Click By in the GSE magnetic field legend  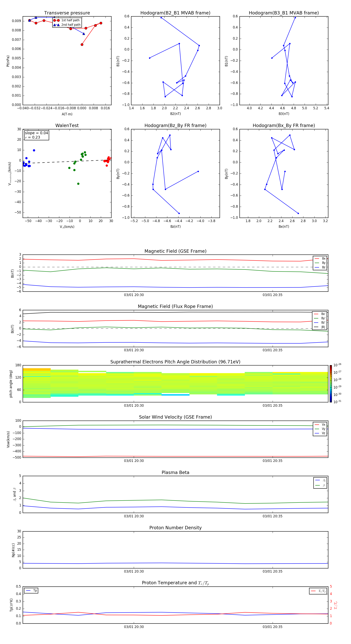(320, 263)
